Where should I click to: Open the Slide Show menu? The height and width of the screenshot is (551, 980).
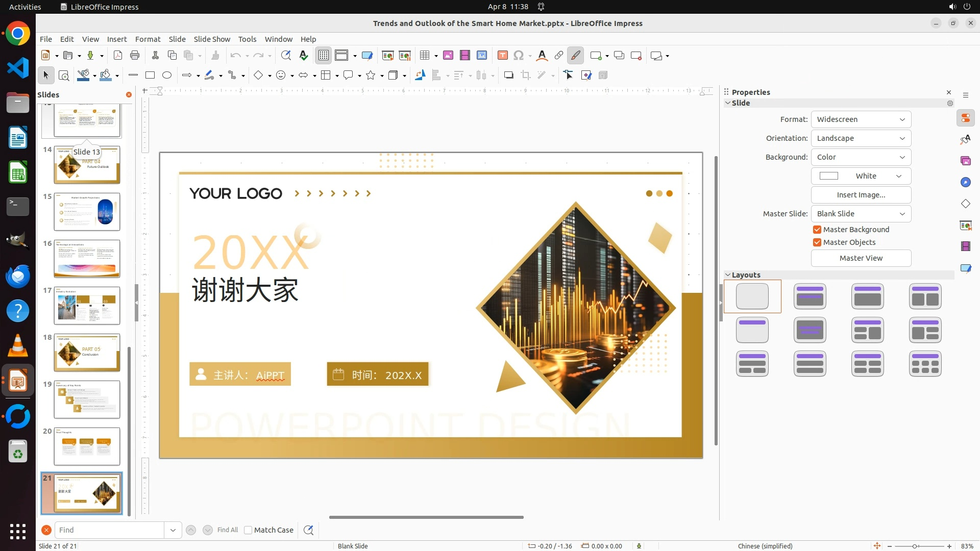[x=212, y=39]
